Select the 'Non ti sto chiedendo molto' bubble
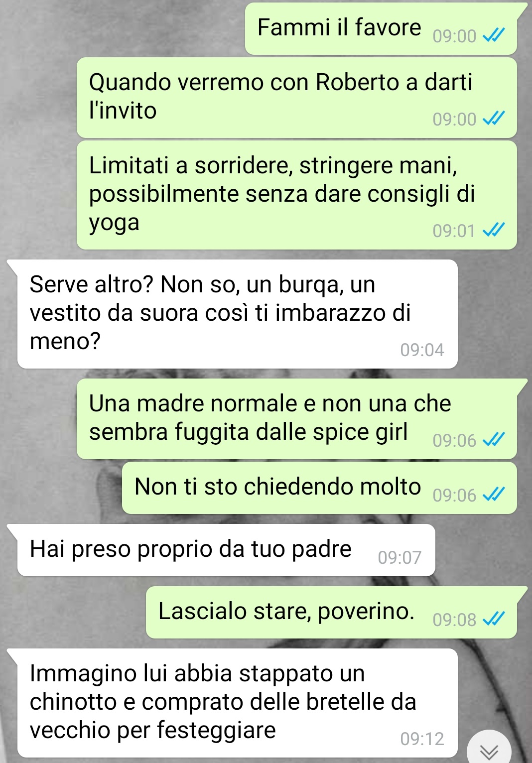The image size is (532, 763). (319, 488)
